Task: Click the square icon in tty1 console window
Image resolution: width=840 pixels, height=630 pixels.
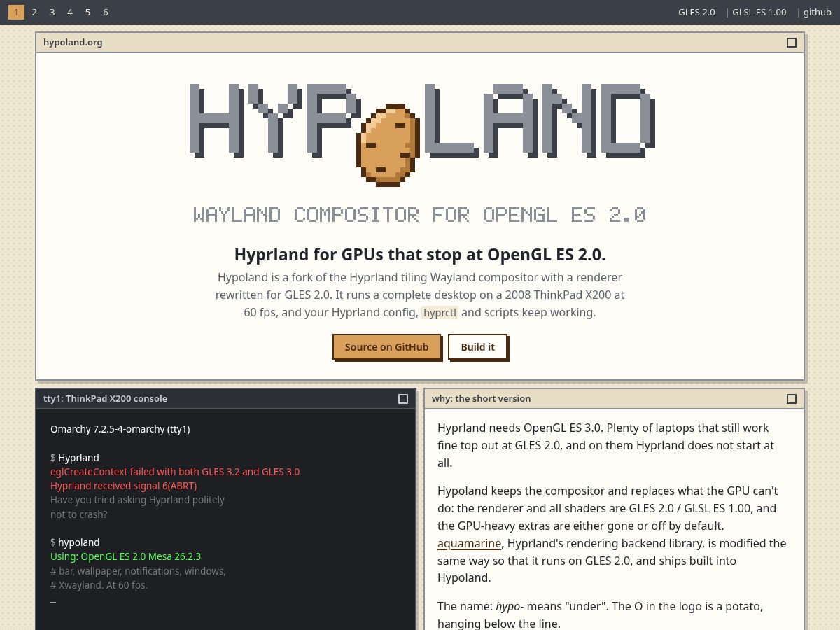Action: point(403,399)
